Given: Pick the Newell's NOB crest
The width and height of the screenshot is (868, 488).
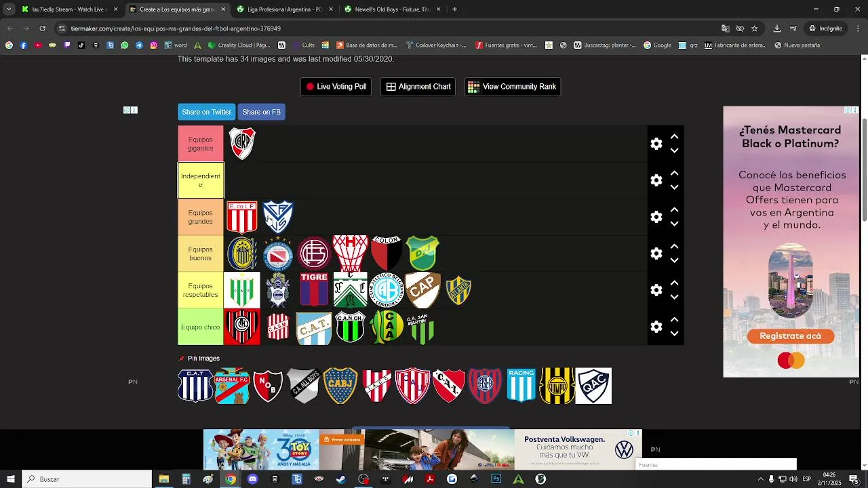Looking at the screenshot, I should click(x=268, y=386).
